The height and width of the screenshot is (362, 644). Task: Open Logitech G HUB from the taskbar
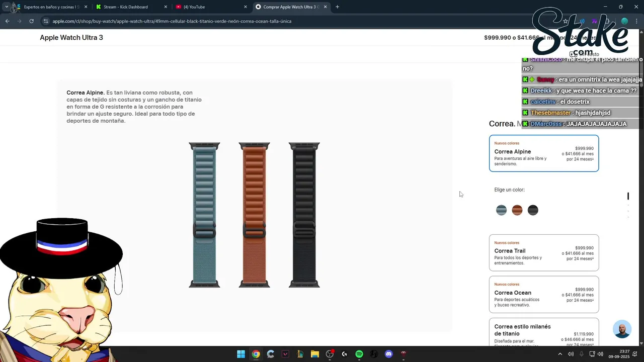coord(344,354)
